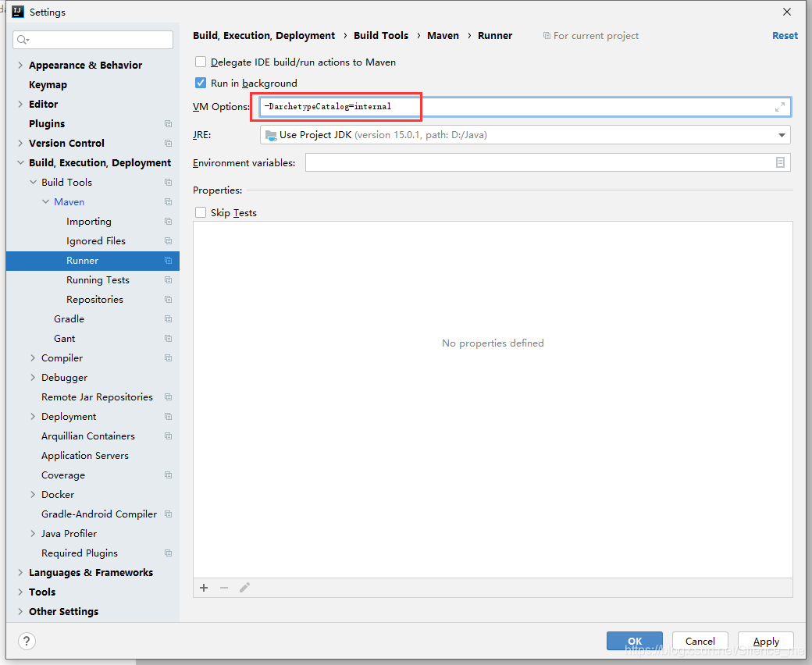This screenshot has height=665, width=812.
Task: Click the Apply button
Action: [x=766, y=642]
